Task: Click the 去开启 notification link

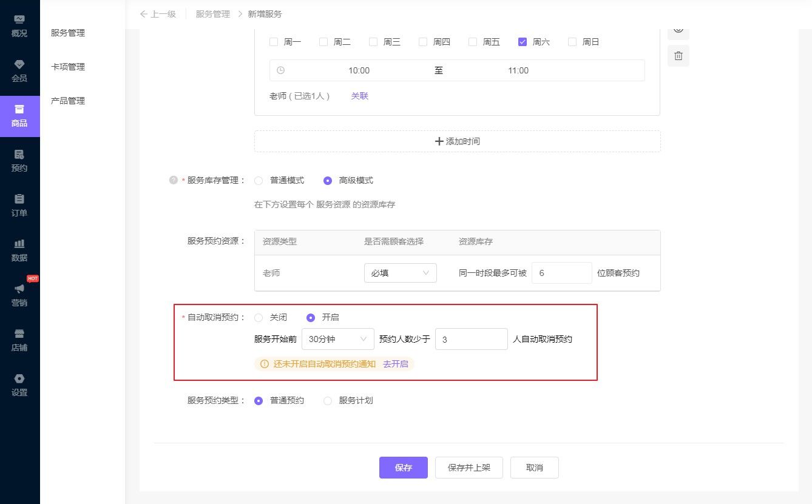Action: click(x=396, y=364)
